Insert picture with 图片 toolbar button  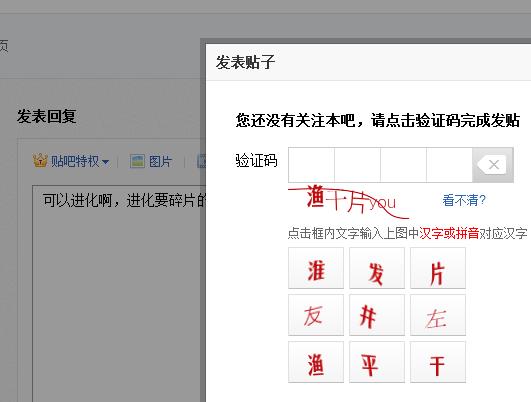(151, 161)
